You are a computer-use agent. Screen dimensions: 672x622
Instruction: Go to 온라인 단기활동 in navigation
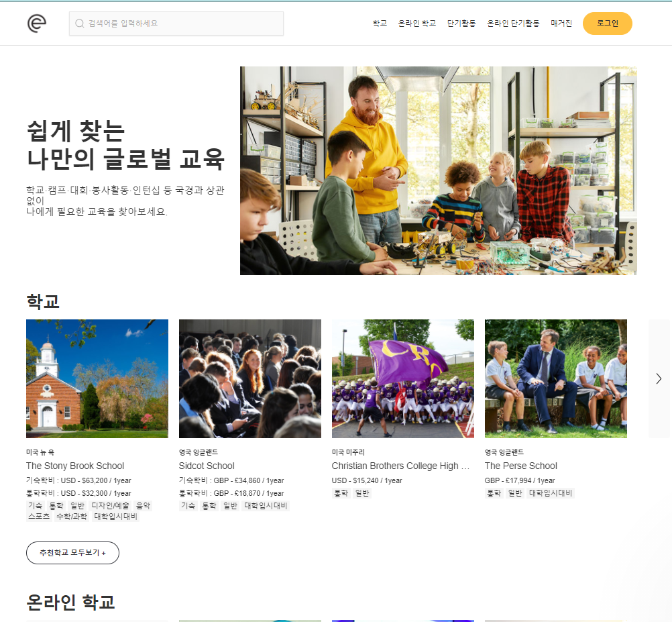click(x=513, y=23)
